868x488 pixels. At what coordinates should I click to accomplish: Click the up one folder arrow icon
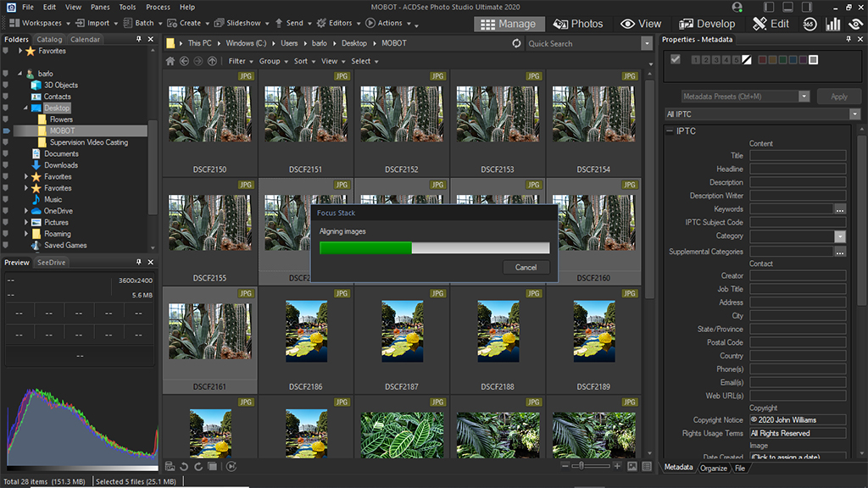point(212,61)
